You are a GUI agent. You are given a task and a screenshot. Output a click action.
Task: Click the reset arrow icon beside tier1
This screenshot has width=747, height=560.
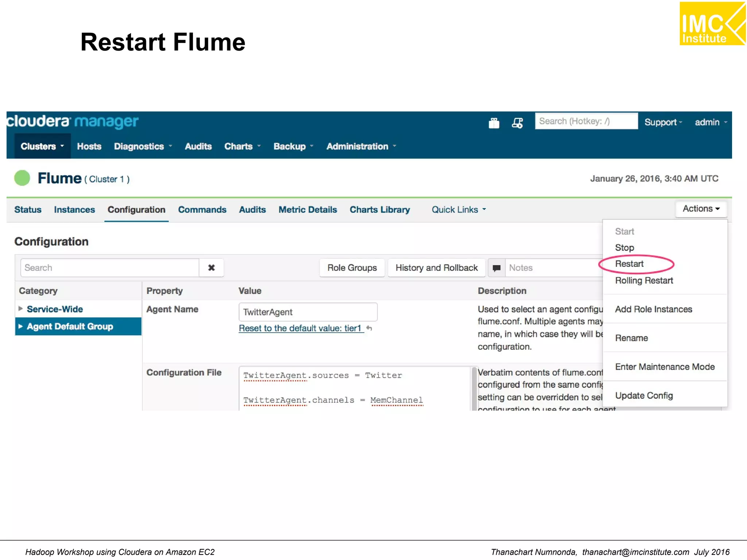tap(369, 328)
